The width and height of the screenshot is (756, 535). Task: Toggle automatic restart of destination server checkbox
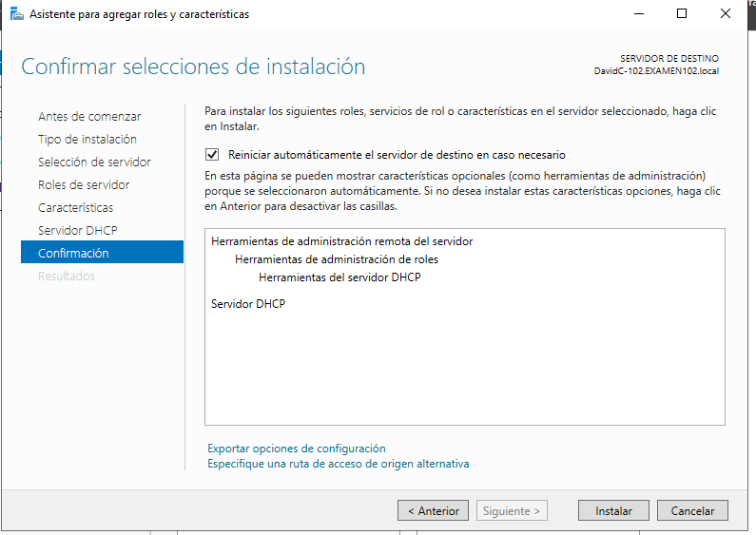(212, 155)
